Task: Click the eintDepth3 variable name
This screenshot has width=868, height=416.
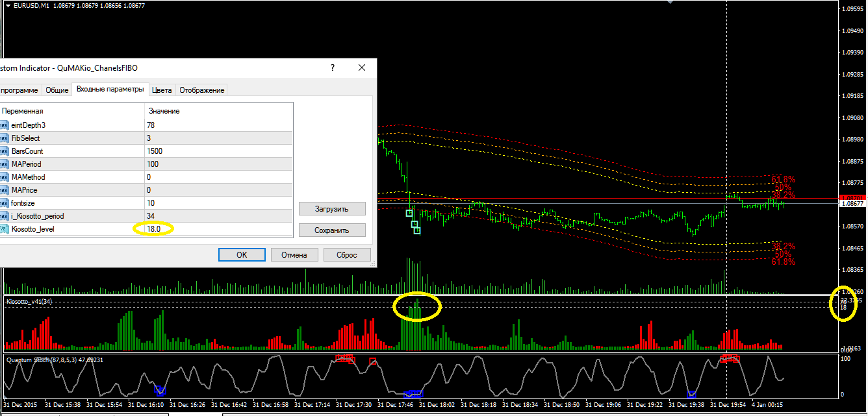Action: (29, 125)
